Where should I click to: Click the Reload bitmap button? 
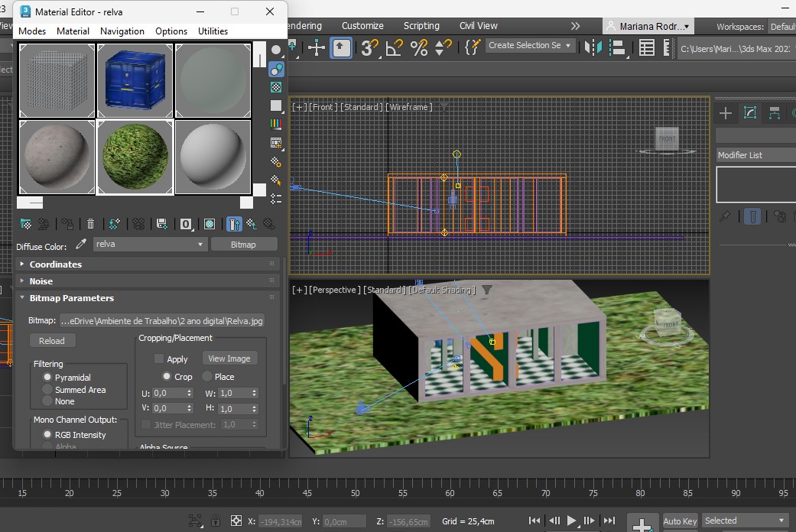52,341
